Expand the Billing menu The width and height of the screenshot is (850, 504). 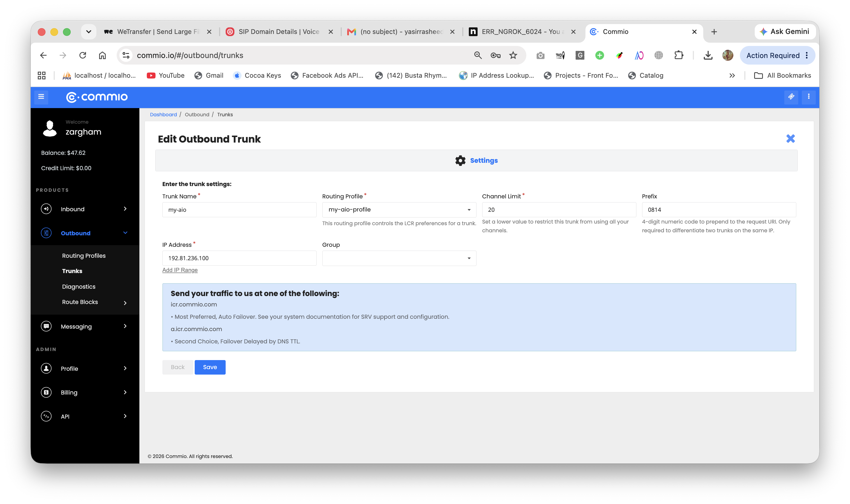coord(125,392)
